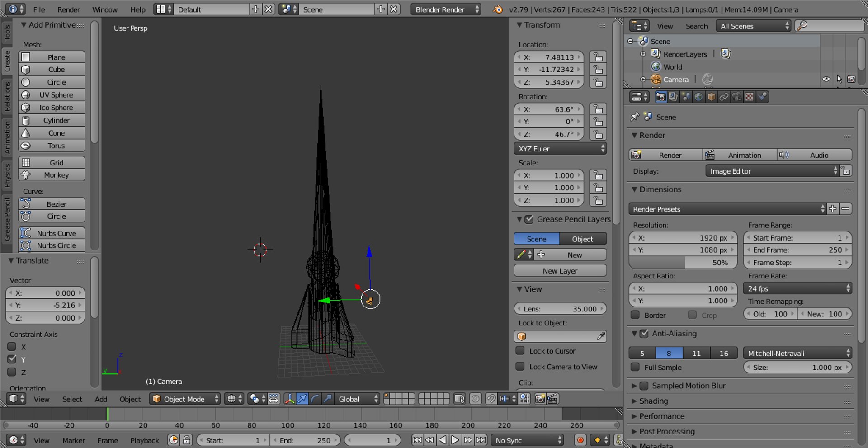Open the Render Presets dropdown
Screen dimensions: 868x448
point(727,209)
